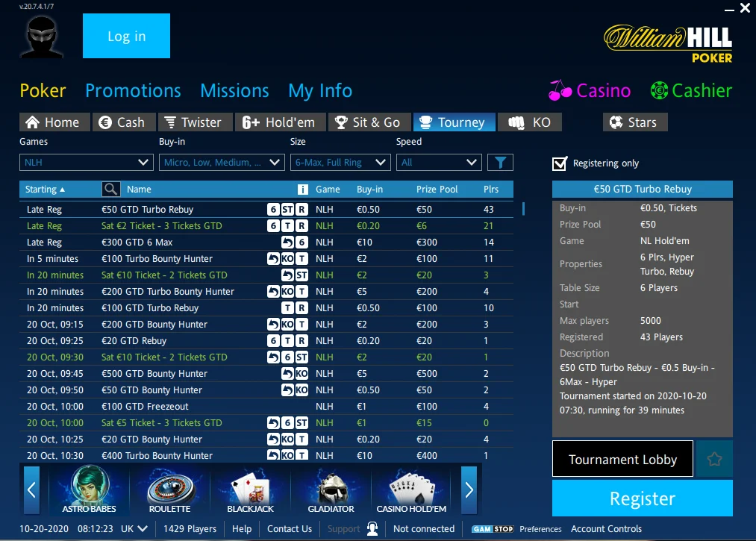Image resolution: width=756 pixels, height=541 pixels.
Task: Click the blue filter funnel icon
Action: click(x=500, y=162)
